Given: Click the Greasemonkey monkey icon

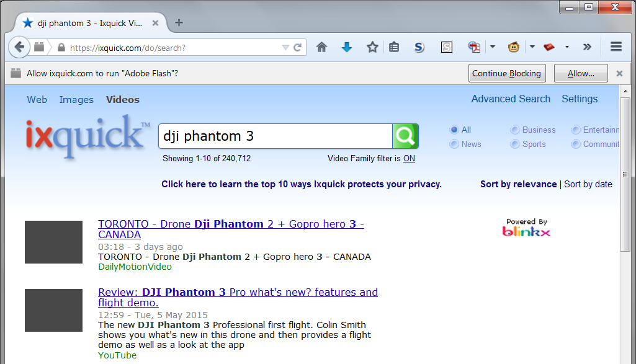Looking at the screenshot, I should pyautogui.click(x=514, y=47).
